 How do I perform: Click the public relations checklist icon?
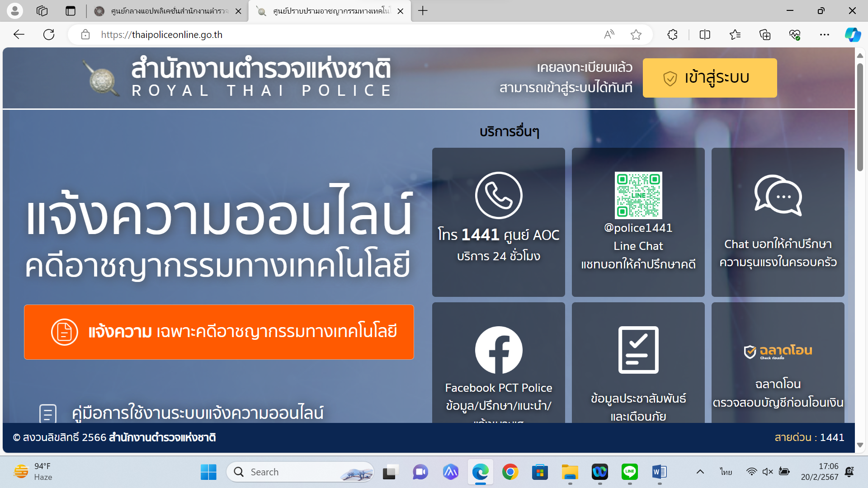coord(638,350)
